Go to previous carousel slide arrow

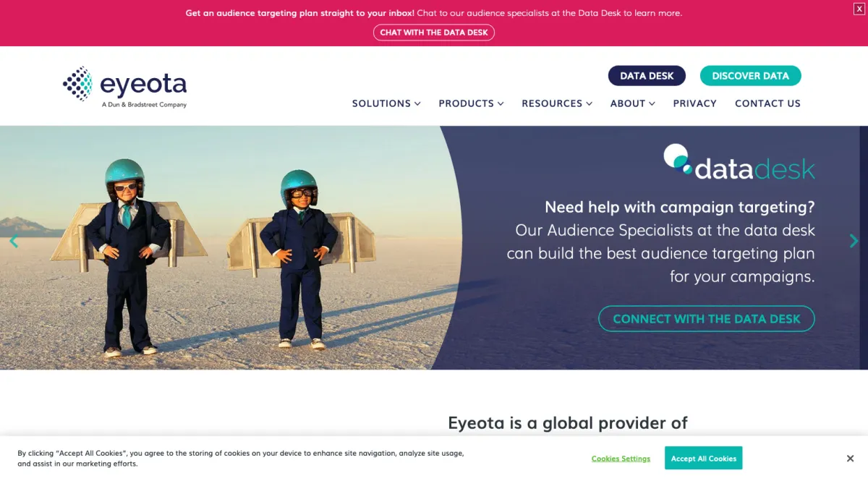[13, 241]
